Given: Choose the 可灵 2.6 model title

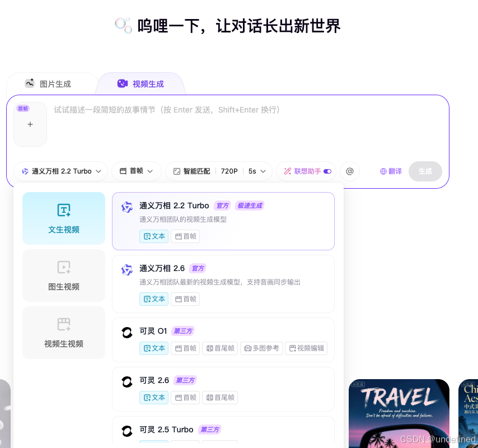Looking at the screenshot, I should [154, 380].
